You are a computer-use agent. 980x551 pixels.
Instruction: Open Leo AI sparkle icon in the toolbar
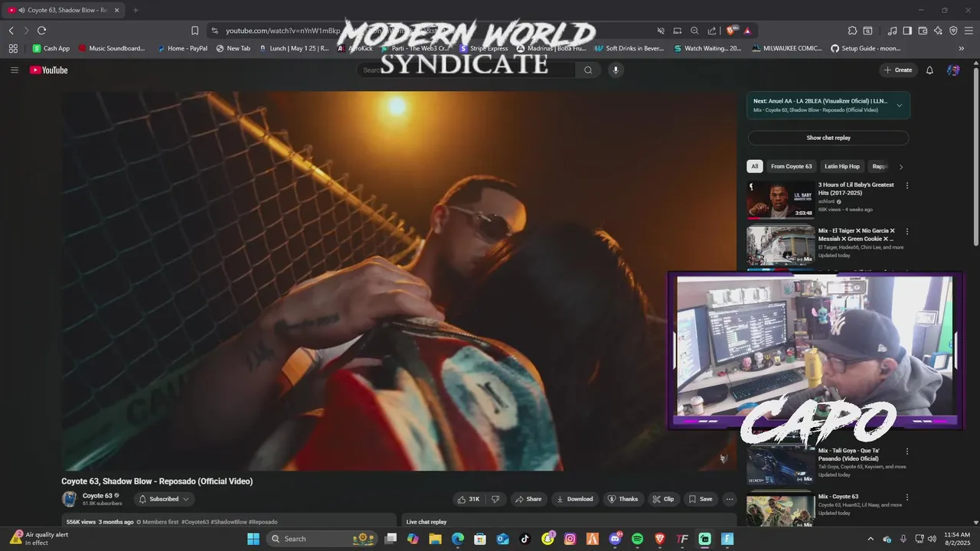938,31
